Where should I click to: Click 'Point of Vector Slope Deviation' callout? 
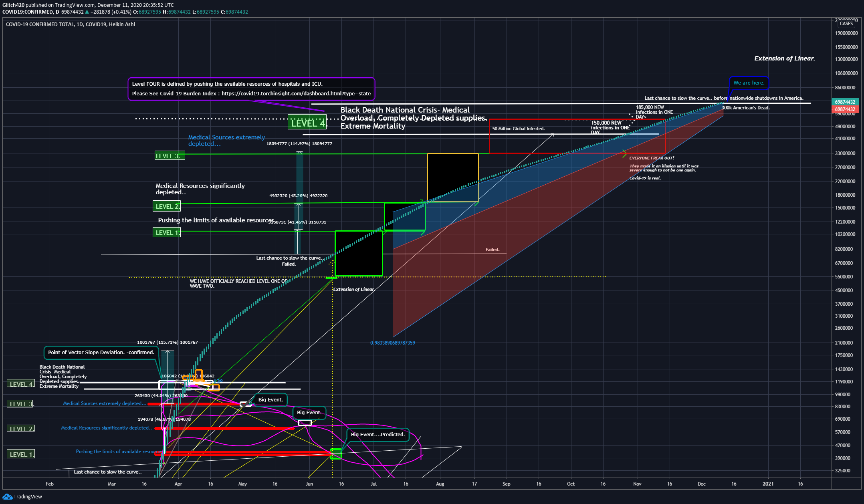point(101,353)
